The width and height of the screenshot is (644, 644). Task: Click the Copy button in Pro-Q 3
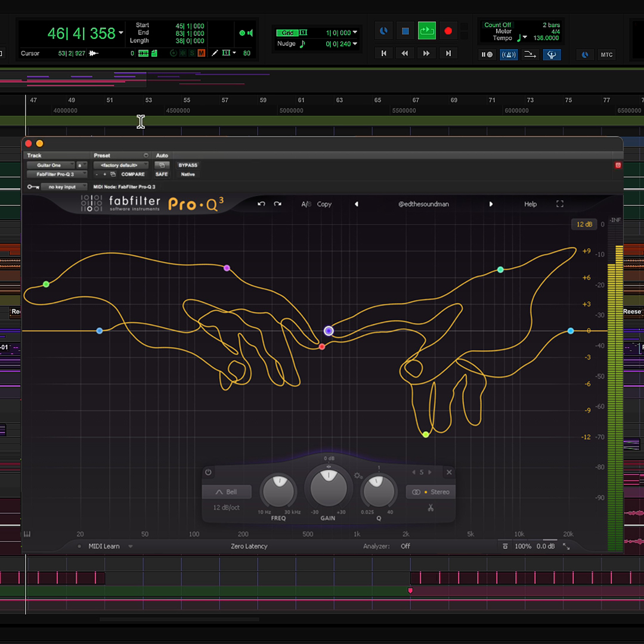tap(324, 203)
